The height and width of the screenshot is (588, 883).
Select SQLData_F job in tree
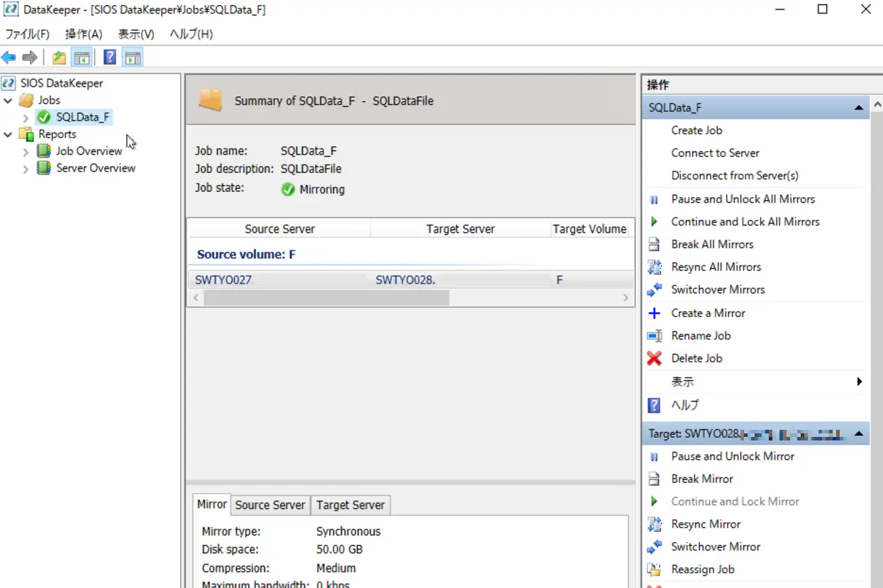tap(83, 117)
